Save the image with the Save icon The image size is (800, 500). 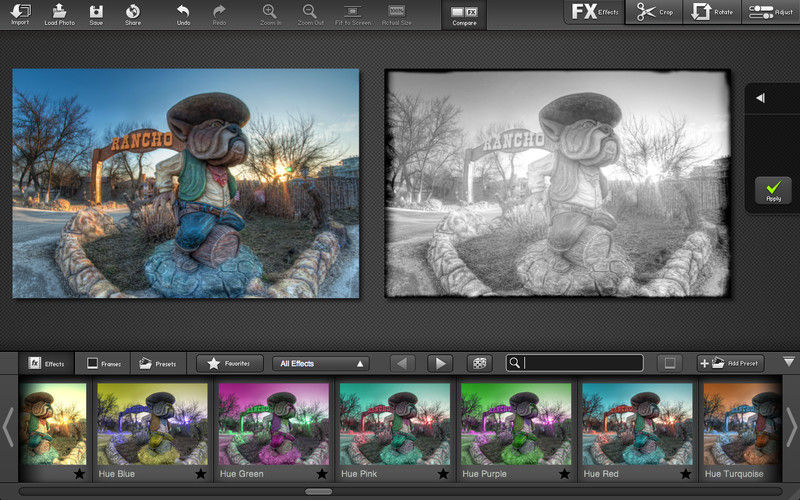96,14
